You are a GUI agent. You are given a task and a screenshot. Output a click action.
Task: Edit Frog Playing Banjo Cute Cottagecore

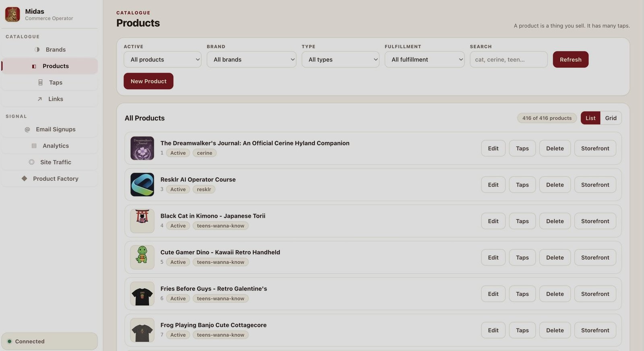[x=493, y=330]
